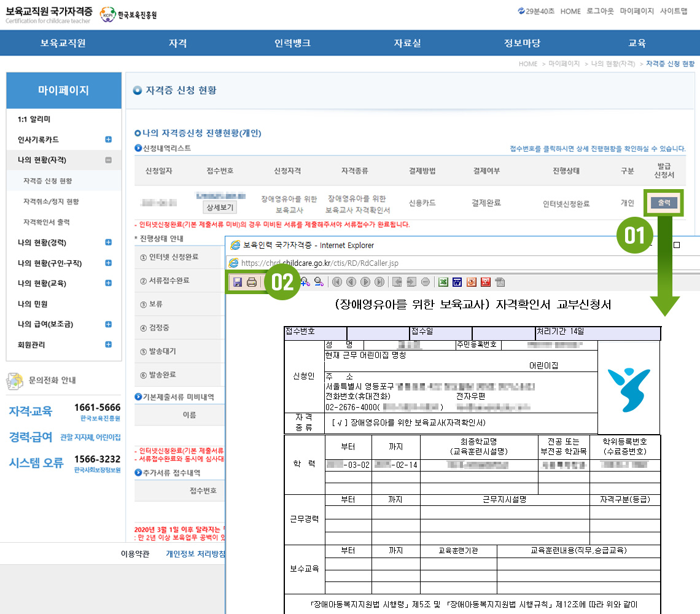Go to the first page of report
700x614 pixels.
pyautogui.click(x=336, y=282)
